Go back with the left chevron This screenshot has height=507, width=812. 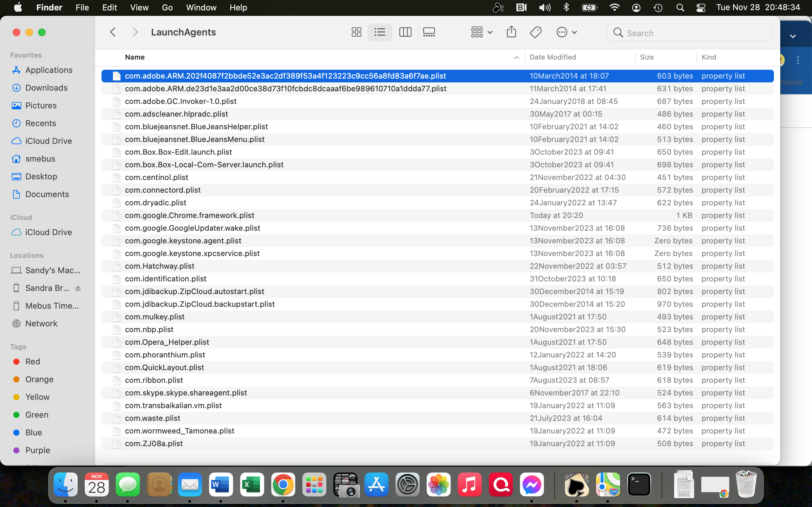(x=113, y=32)
